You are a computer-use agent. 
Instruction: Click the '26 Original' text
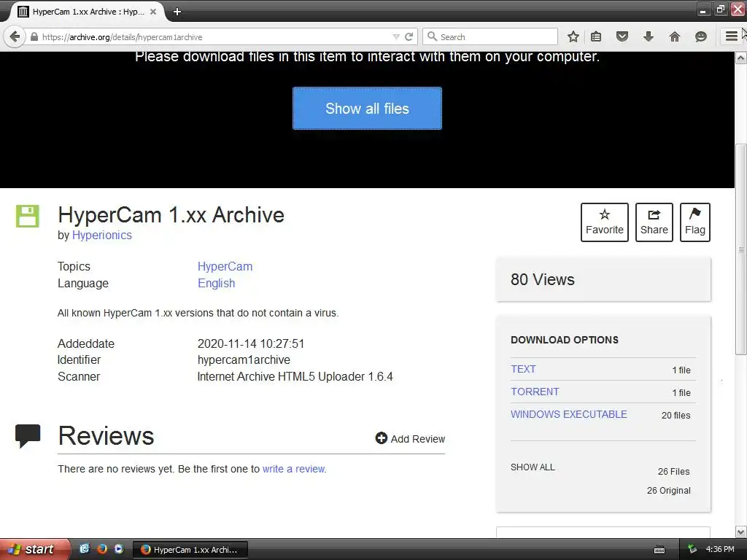pyautogui.click(x=668, y=491)
